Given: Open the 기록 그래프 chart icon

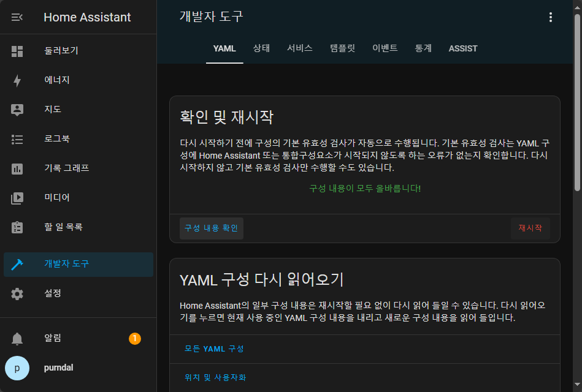Looking at the screenshot, I should 17,168.
